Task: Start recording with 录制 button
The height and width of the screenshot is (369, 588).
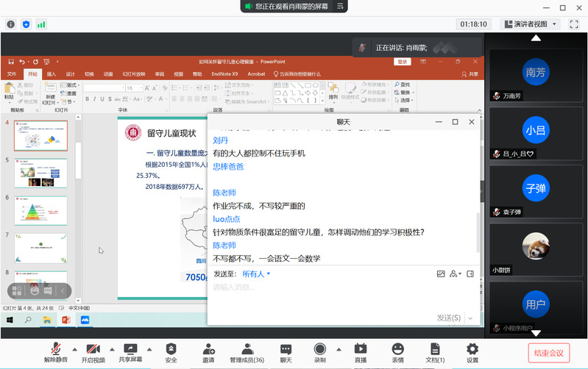Action: 319,349
